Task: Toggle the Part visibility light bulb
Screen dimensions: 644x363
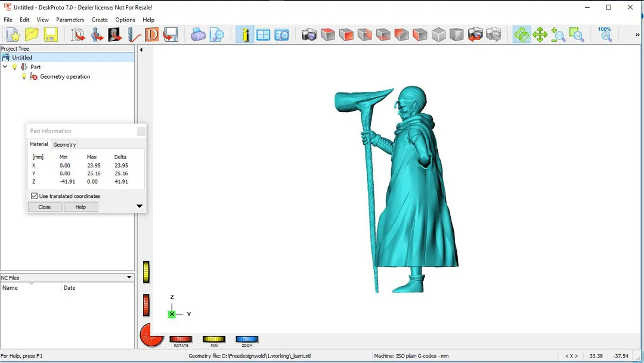Action: (15, 67)
